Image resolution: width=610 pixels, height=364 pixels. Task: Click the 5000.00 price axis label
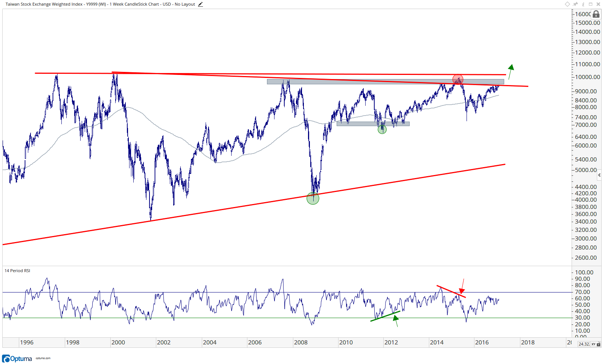click(586, 170)
